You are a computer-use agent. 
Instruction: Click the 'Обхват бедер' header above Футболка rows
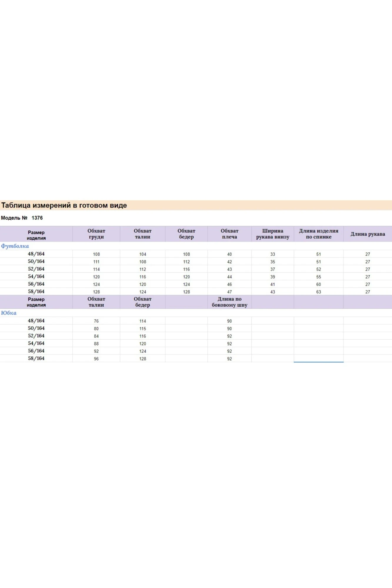pos(186,234)
